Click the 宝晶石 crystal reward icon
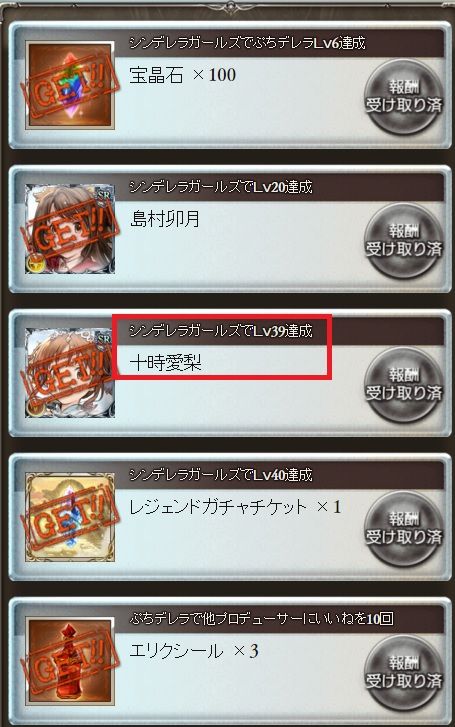 [70, 85]
